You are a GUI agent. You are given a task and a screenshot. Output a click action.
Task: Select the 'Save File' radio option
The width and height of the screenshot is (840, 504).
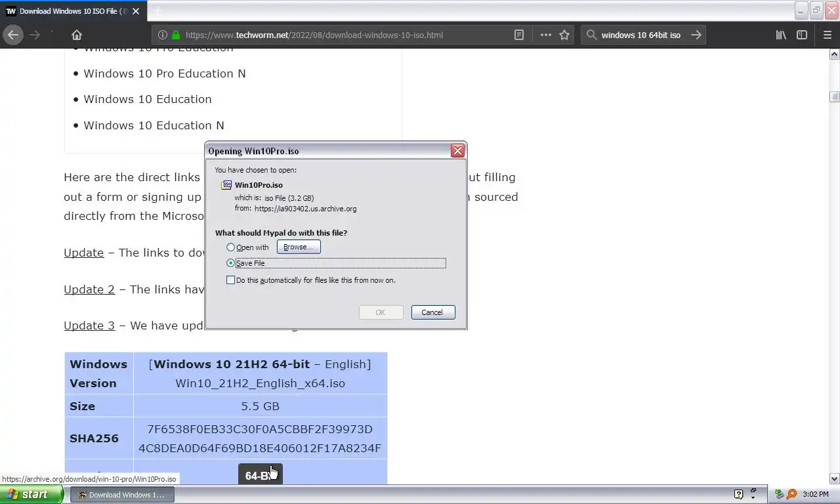click(230, 263)
